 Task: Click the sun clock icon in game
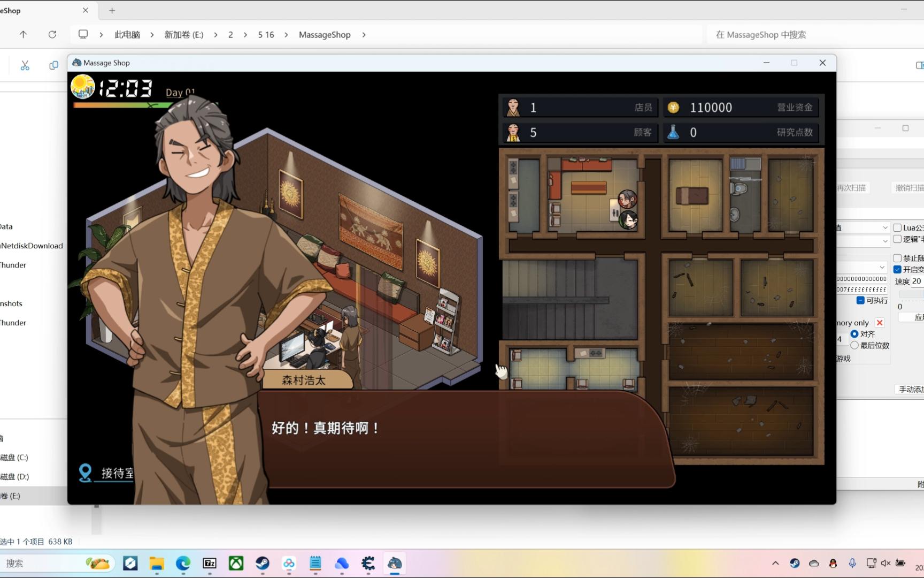tap(83, 87)
